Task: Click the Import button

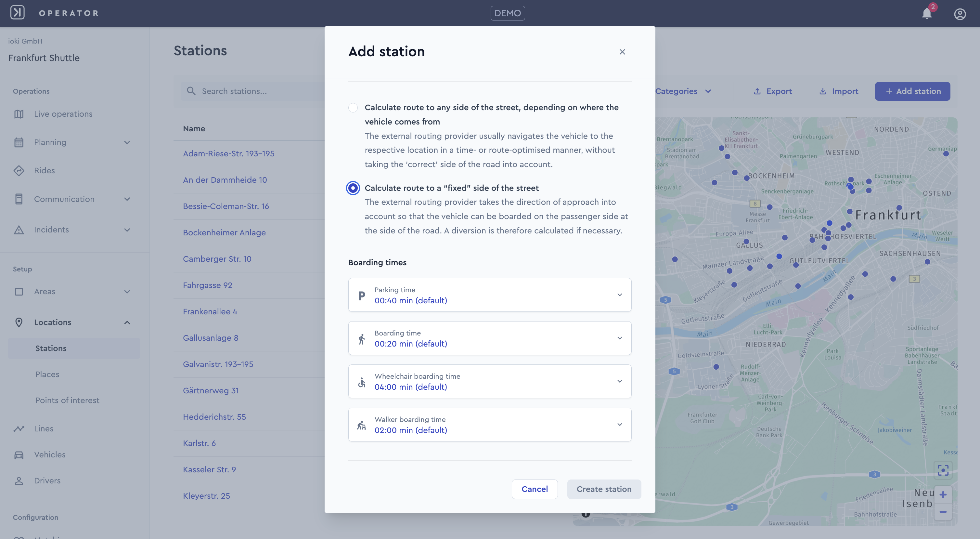Action: click(838, 91)
